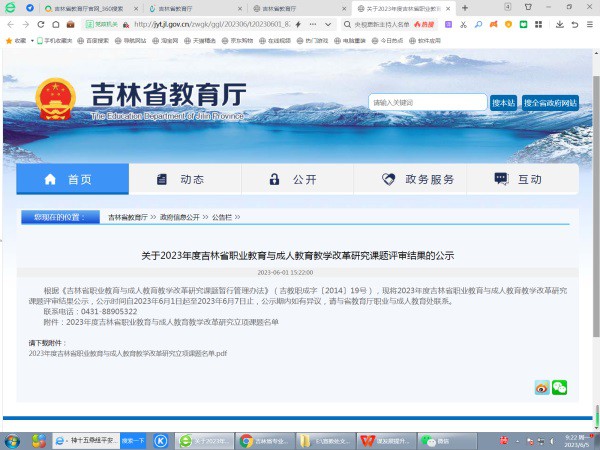Click the Weibo share icon

[541, 387]
